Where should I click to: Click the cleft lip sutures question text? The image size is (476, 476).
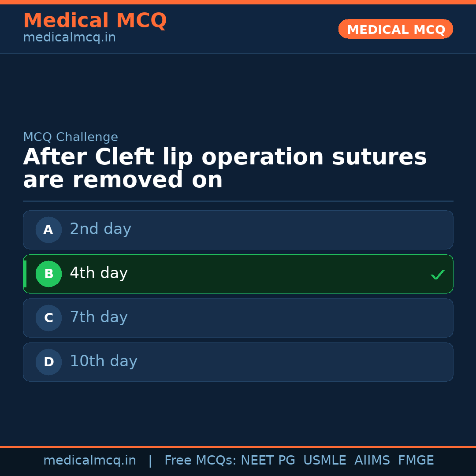225,169
